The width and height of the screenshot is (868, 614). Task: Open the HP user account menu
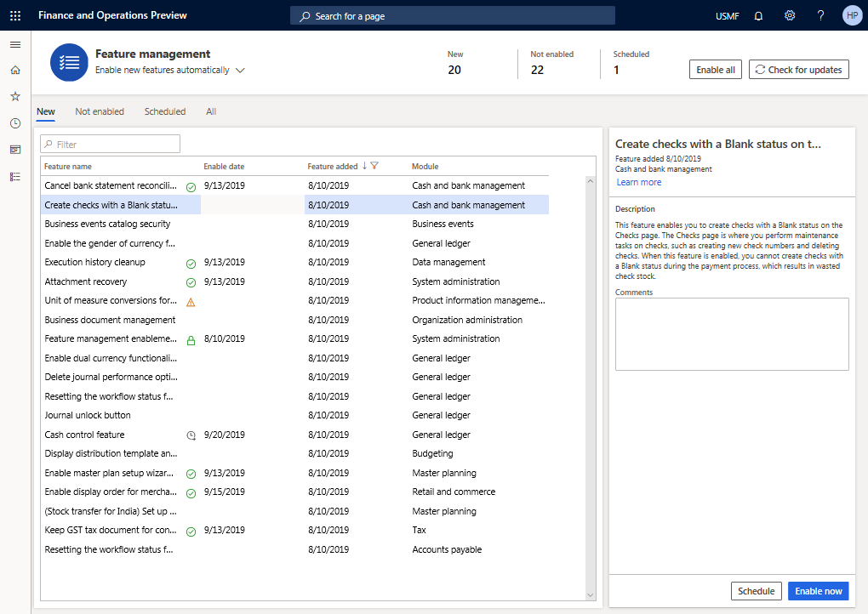852,15
